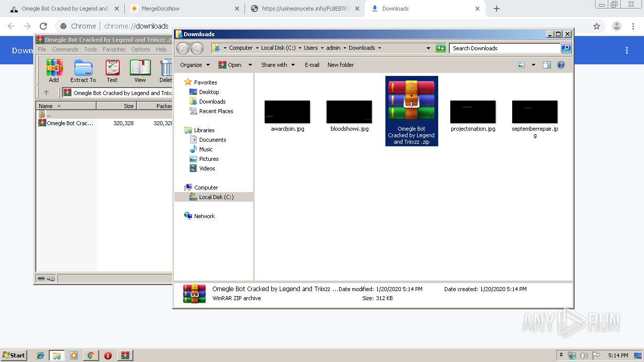
Task: Click volume icon in system tray
Action: [584, 355]
